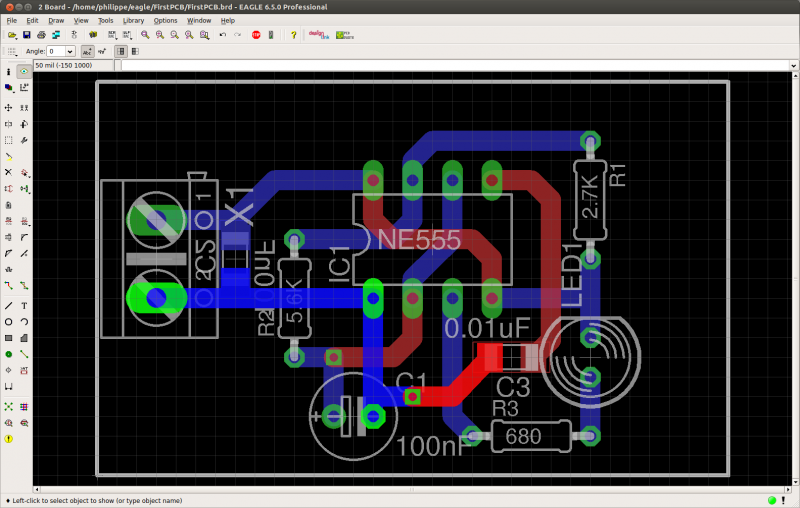This screenshot has height=508, width=800.
Task: Open the Display layers dropdown tool
Action: pos(8,88)
